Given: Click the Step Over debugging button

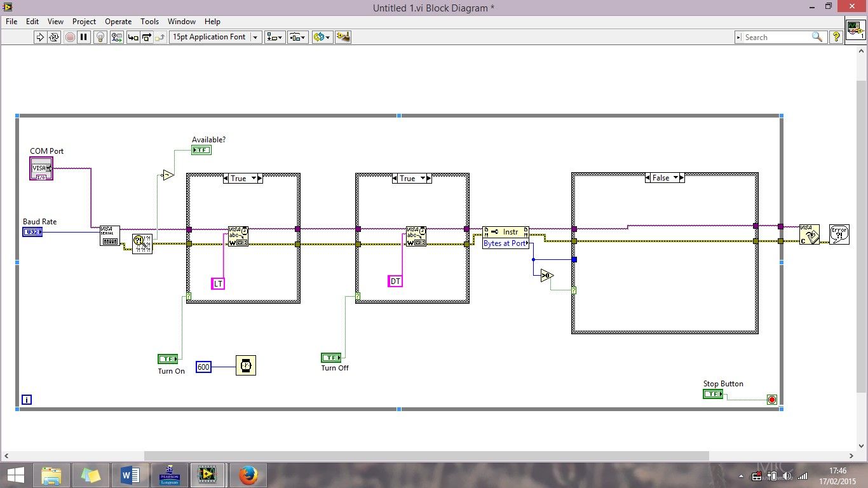Looking at the screenshot, I should point(146,37).
